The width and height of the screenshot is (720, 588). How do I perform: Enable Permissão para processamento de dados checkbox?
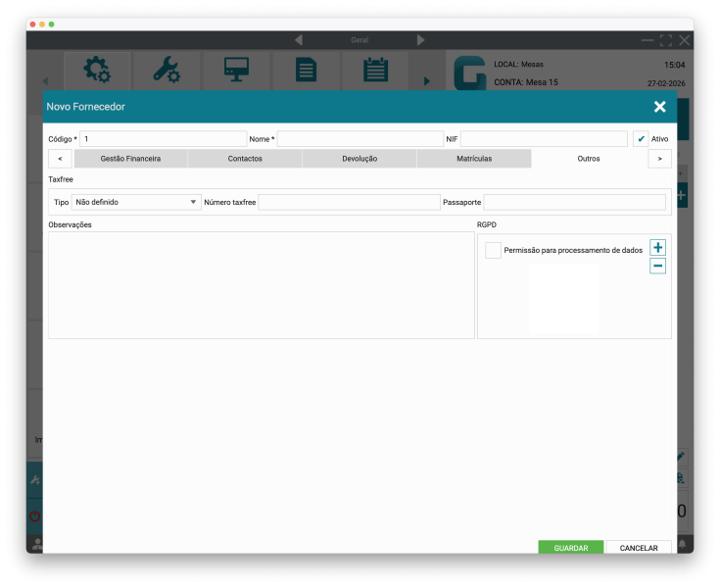(493, 251)
